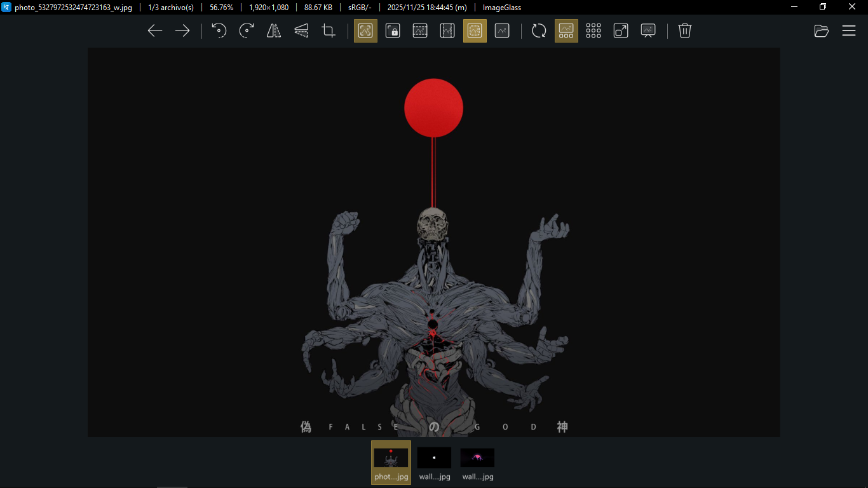Screen dimensions: 868x488
Task: Refresh the image with the reload icon
Action: (x=539, y=30)
